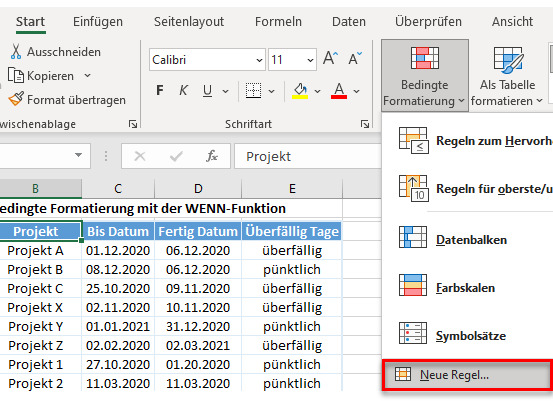Decrease font size with the small A icon

point(355,59)
